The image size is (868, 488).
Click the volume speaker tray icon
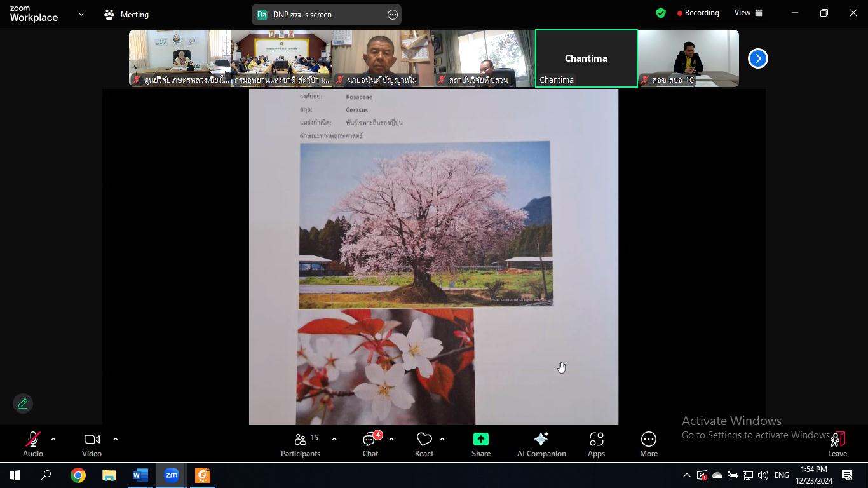[x=763, y=475]
